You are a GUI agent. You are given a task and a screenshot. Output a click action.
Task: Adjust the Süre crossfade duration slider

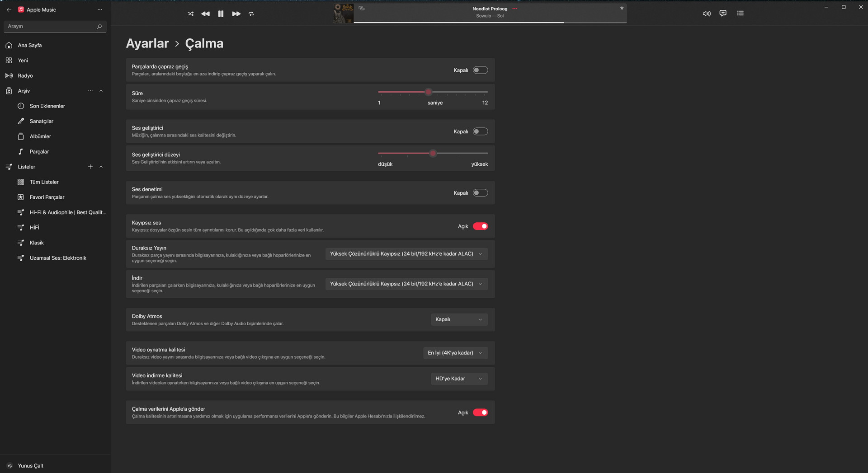point(433,92)
